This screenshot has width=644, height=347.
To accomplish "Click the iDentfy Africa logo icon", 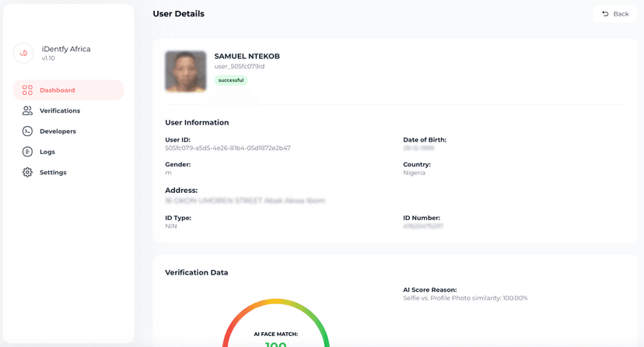I will tap(23, 53).
